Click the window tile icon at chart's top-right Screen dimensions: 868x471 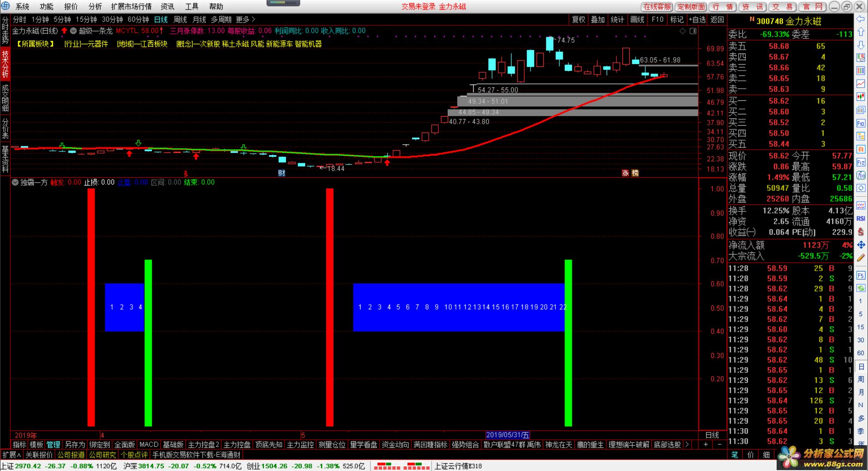[693, 31]
